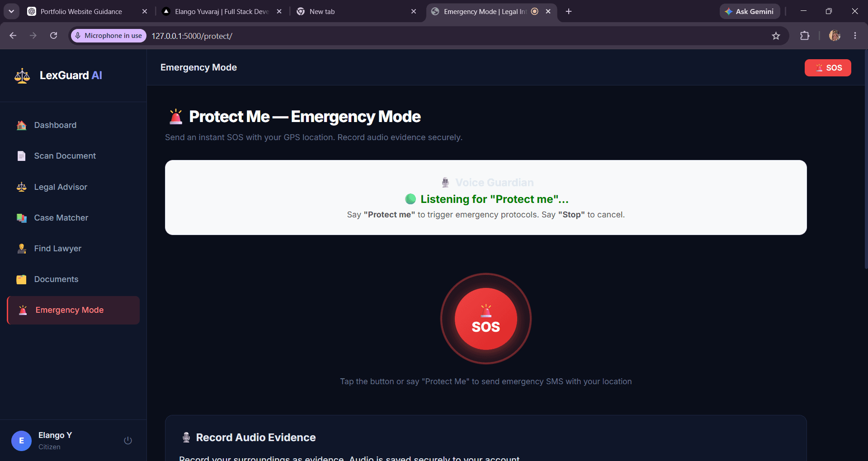
Task: Click the user avatar letter E
Action: coord(21,441)
